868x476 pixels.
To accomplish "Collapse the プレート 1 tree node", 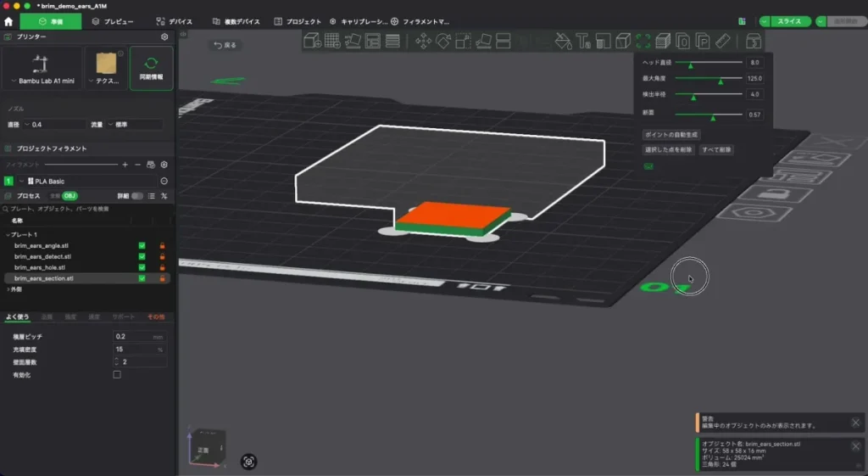I will [8, 235].
